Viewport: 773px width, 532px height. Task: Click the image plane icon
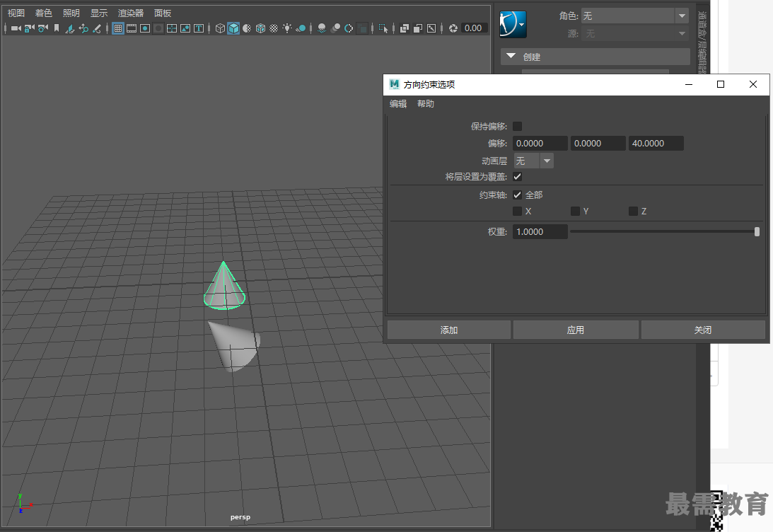pos(70,28)
